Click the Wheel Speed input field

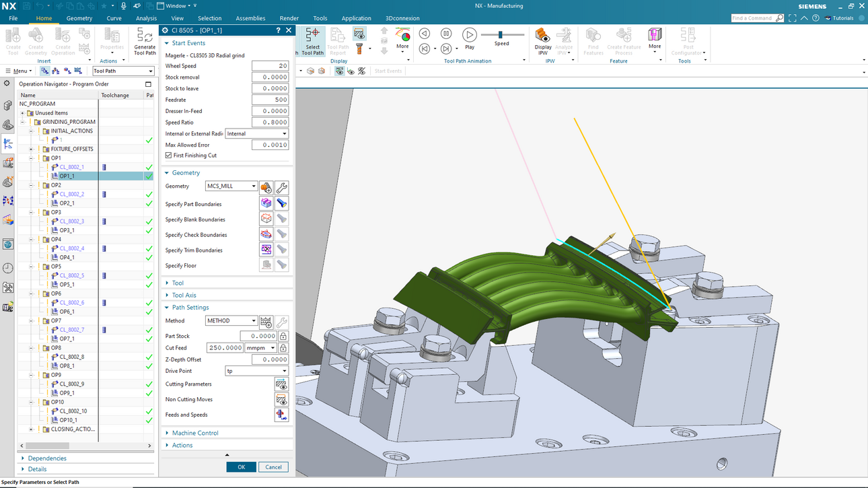[x=270, y=66]
